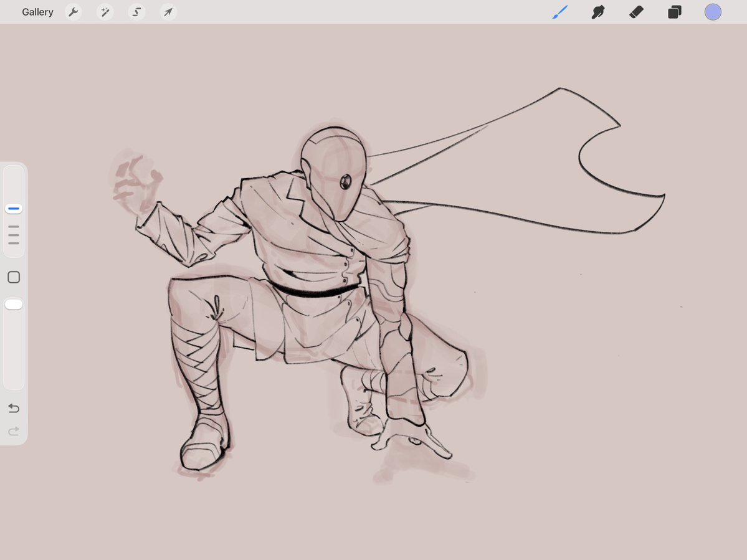This screenshot has height=560, width=747.
Task: Return to the Gallery
Action: 37,12
